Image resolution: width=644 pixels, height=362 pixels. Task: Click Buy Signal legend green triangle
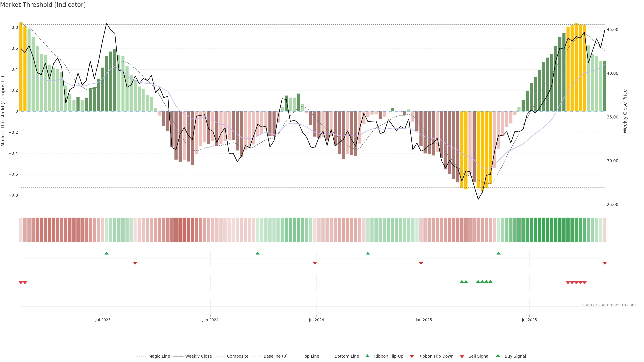click(498, 356)
